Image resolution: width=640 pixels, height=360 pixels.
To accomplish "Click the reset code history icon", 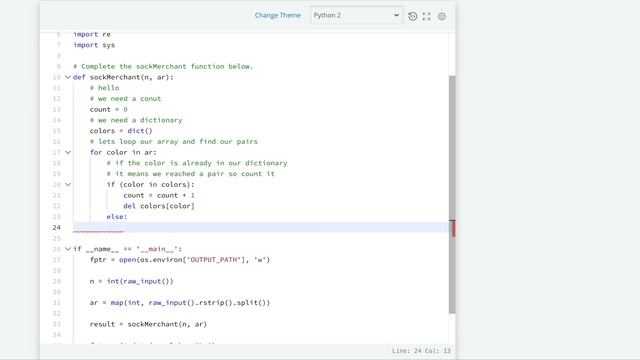I will (413, 16).
